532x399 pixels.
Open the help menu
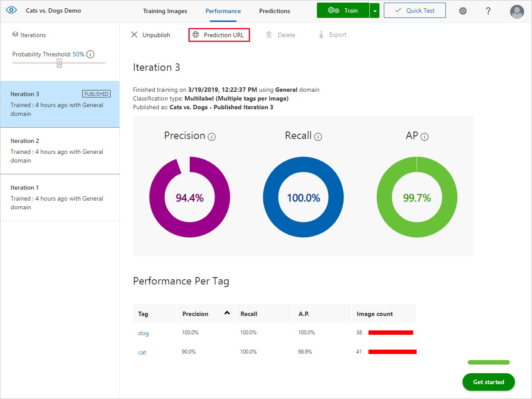488,11
